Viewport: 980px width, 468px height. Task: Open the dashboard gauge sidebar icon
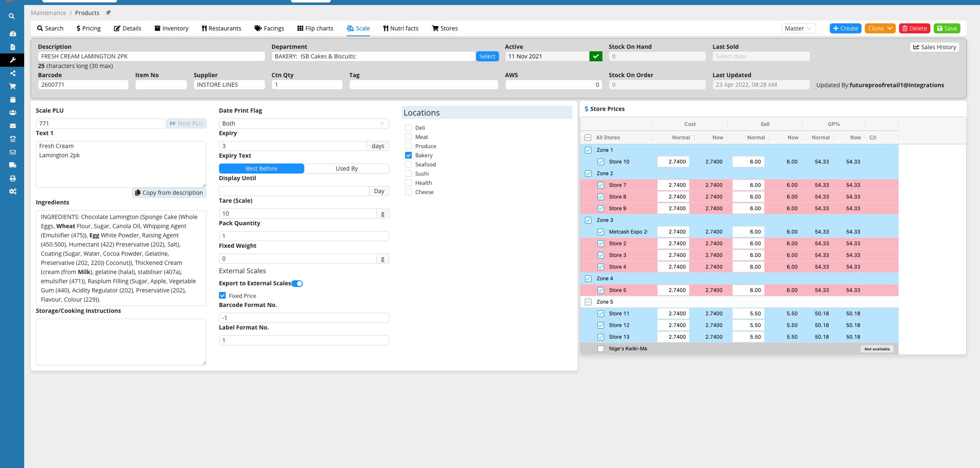pos(13,34)
